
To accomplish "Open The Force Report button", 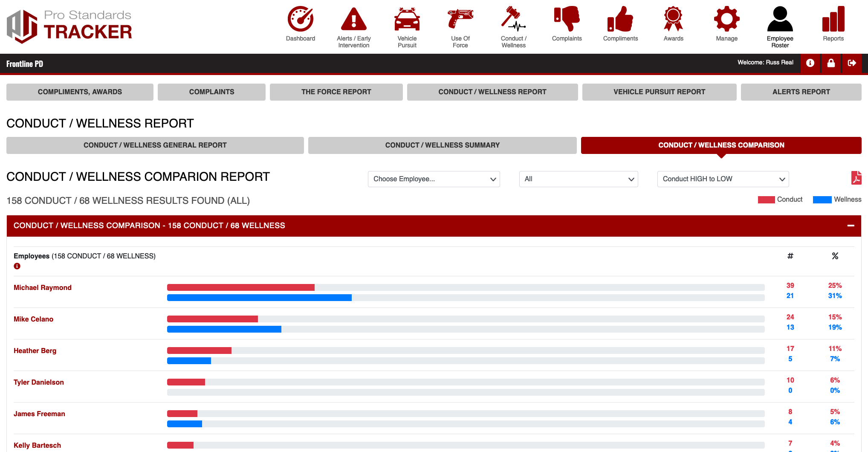I will coord(336,92).
